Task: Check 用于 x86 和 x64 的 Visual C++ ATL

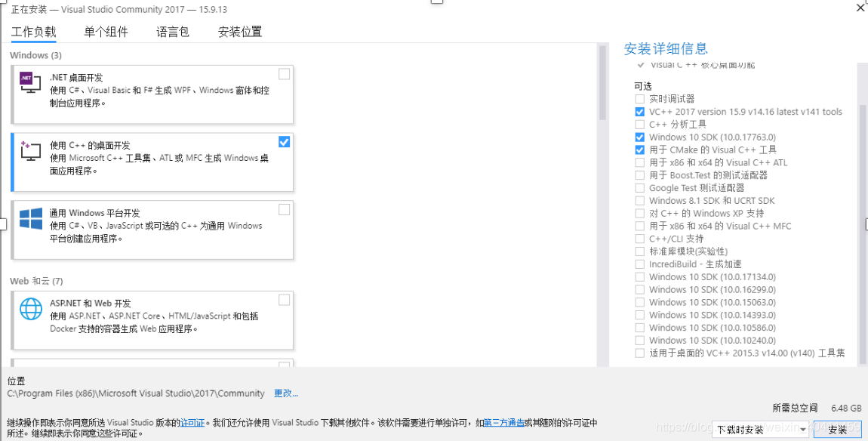Action: pos(639,162)
